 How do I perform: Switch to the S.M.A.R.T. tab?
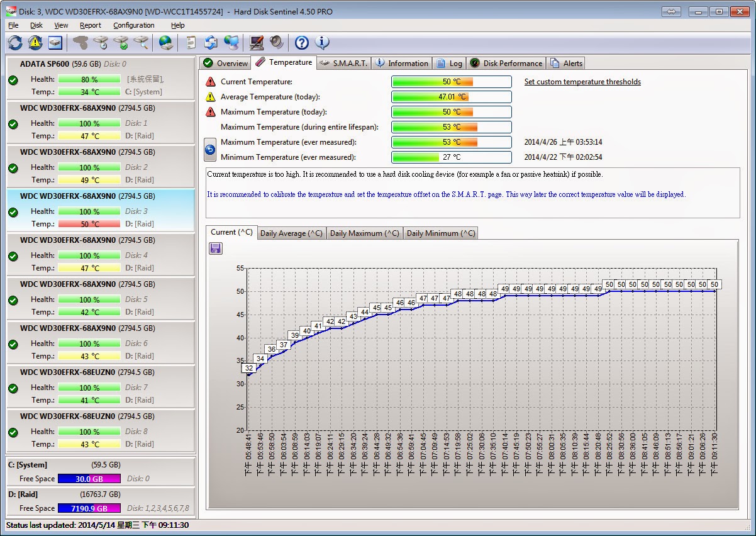coord(343,63)
